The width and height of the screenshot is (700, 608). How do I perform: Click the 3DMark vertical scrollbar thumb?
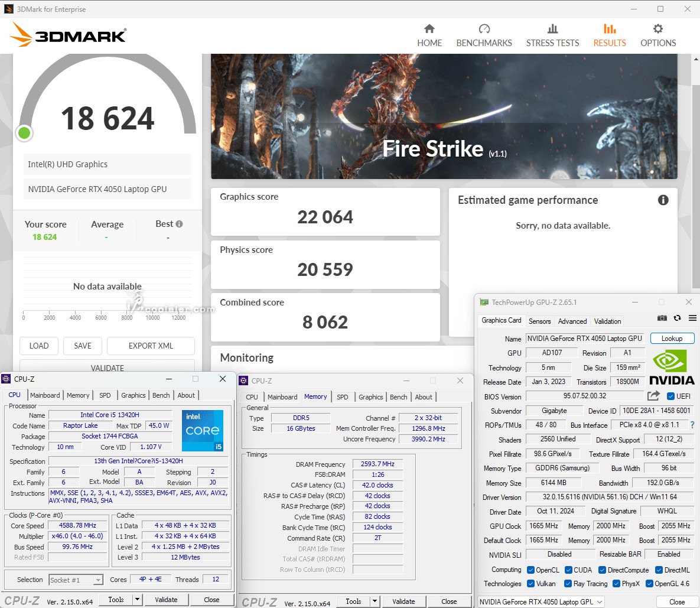tap(696, 186)
